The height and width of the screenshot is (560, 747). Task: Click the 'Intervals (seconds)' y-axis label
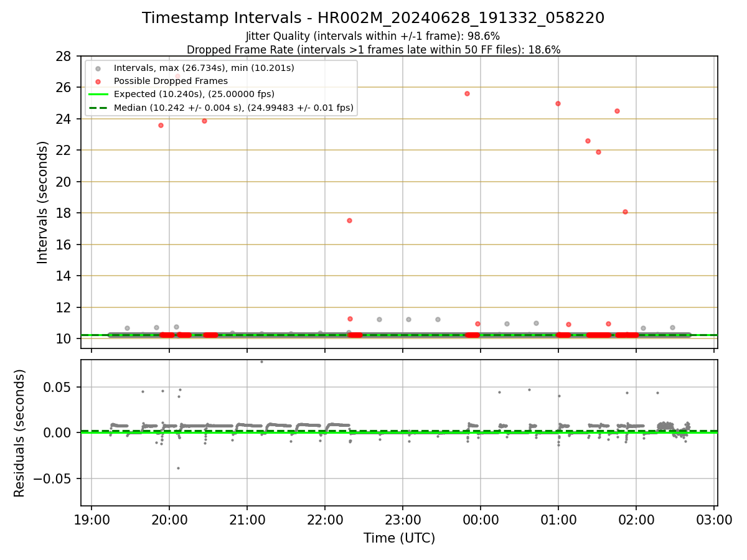(42, 202)
